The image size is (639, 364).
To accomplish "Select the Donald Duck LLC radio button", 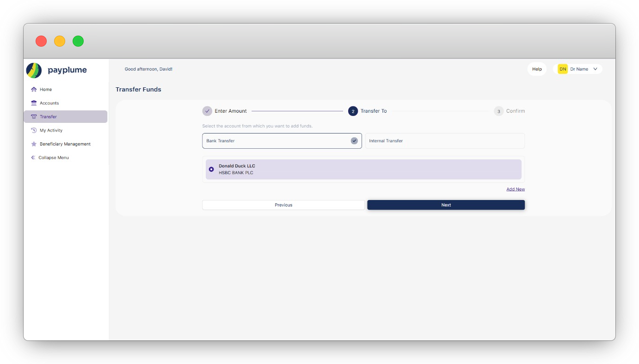I will (211, 170).
